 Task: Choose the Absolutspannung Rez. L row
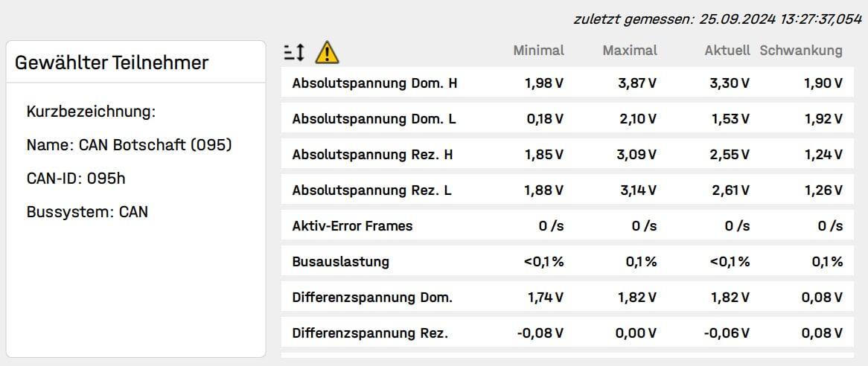(372, 190)
